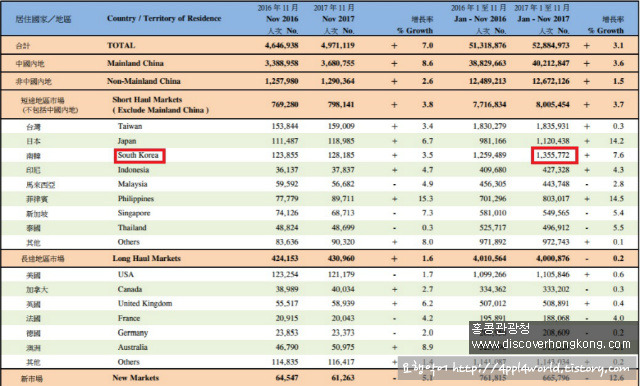Screen dimensions: 640x386
Task: Select the value 1,835,931
Action: tap(553, 126)
